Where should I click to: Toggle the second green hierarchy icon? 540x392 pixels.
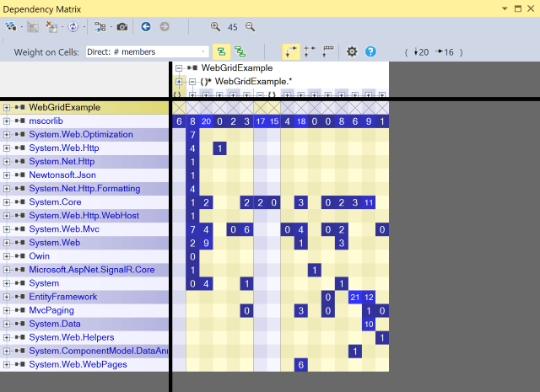(240, 52)
